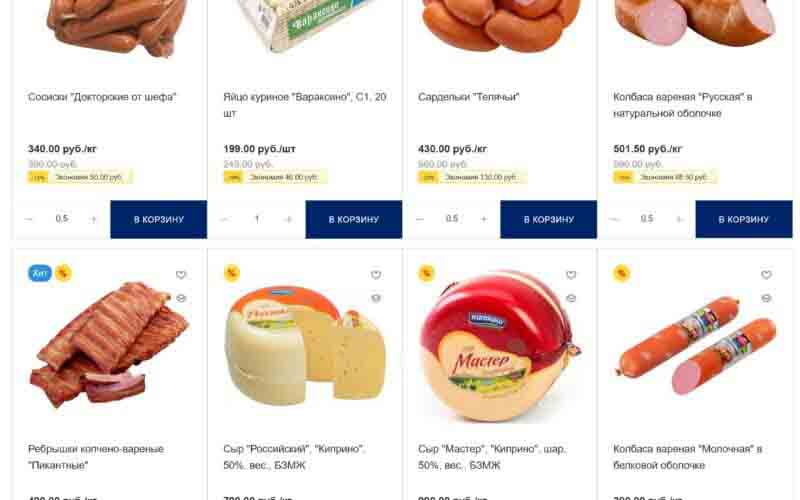This screenshot has width=800, height=500.
Task: Favorite the "Российский" cheese with heart icon
Action: (x=376, y=274)
